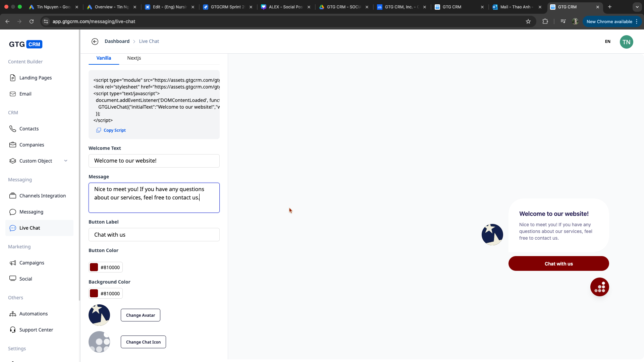Click the preview Welcome to our website heading
The height and width of the screenshot is (362, 644).
[x=554, y=214]
